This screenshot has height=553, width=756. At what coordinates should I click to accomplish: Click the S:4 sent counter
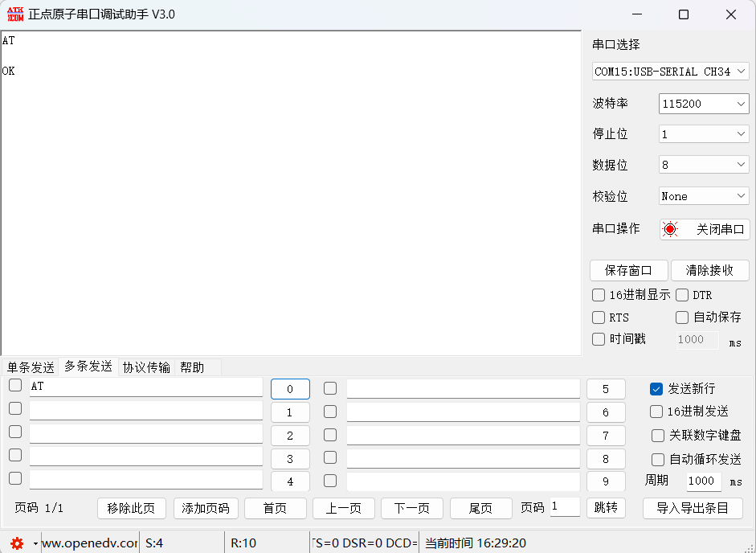[154, 543]
